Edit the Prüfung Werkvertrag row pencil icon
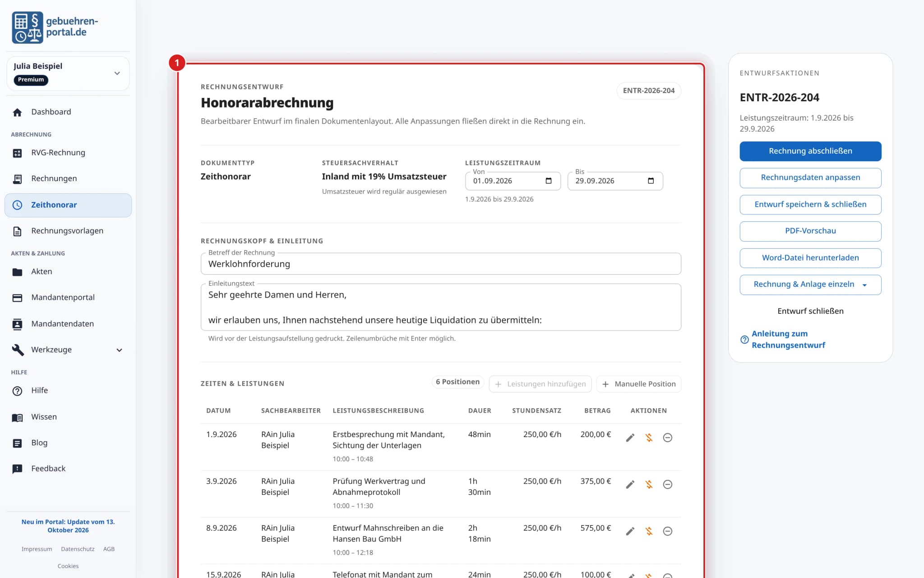Viewport: 924px width, 578px height. coord(630,485)
